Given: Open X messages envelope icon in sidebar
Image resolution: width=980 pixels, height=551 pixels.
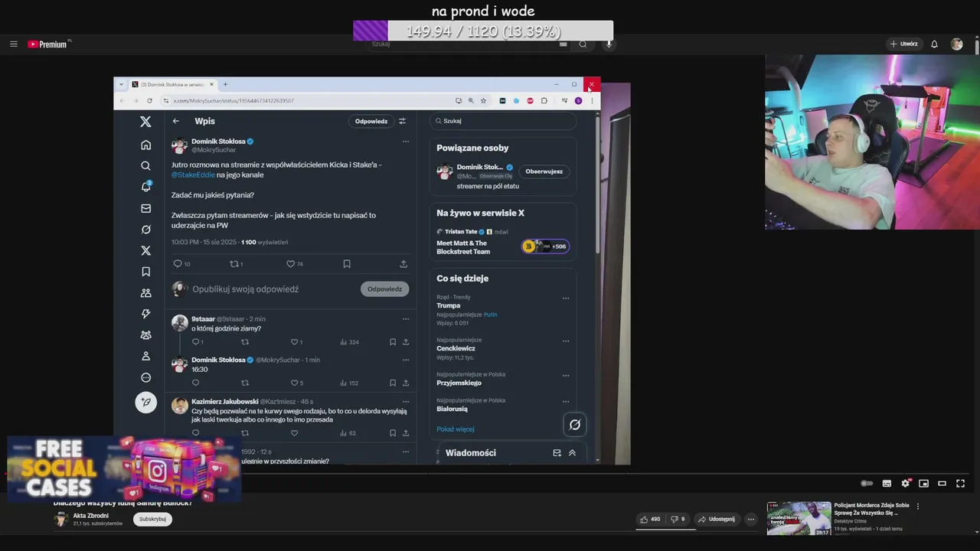Looking at the screenshot, I should coord(145,208).
